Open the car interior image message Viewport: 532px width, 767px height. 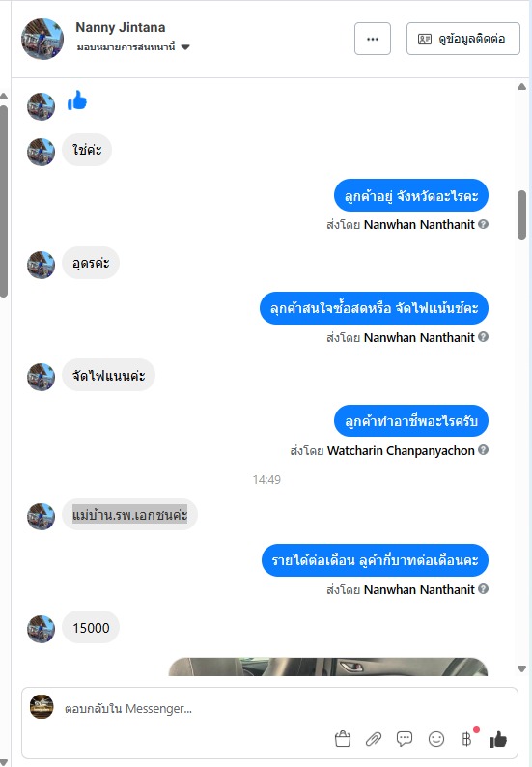[328, 667]
